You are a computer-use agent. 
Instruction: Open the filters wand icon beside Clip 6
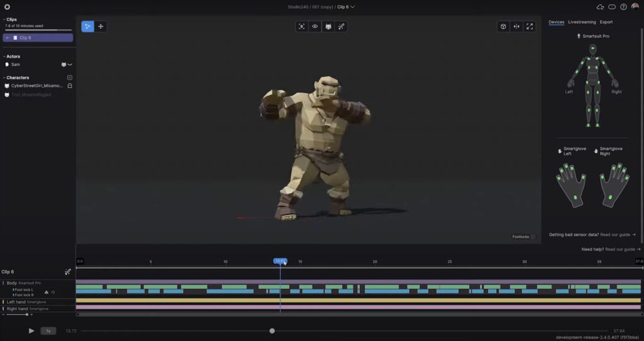pos(68,272)
